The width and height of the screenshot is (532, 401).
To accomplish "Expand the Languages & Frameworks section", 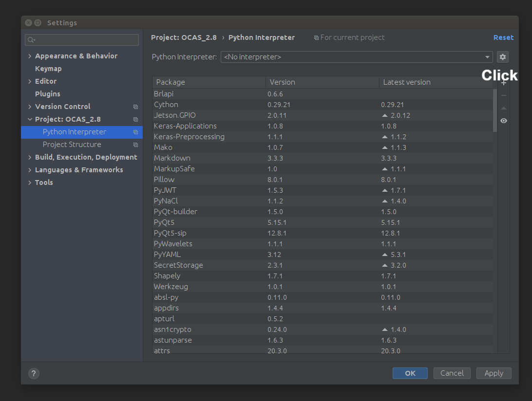I will [x=30, y=170].
